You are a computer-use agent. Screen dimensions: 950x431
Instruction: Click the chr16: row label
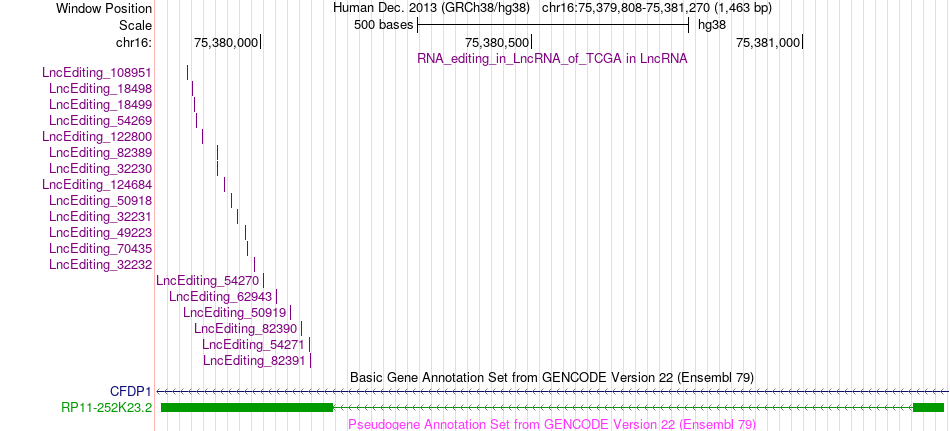[134, 42]
